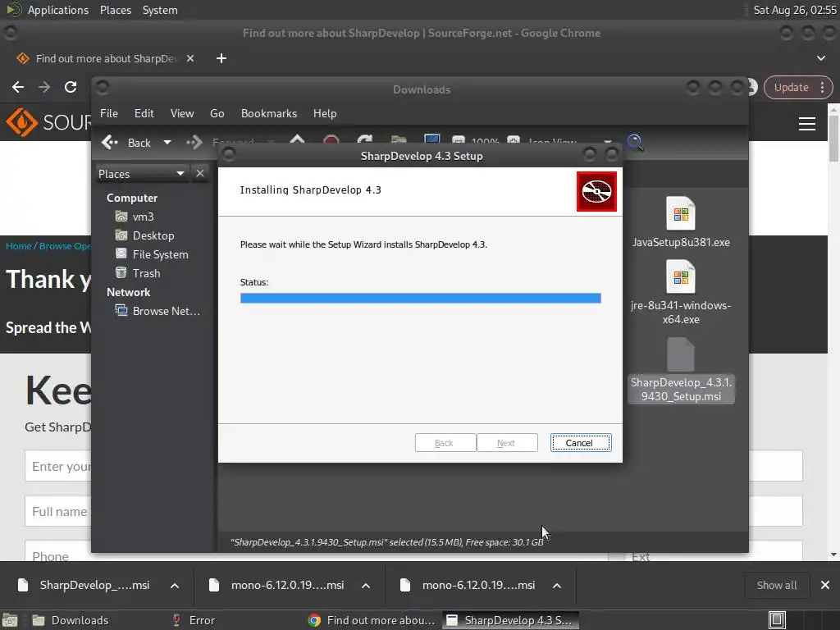Screen dimensions: 840x630
Task: Switch to SharpDevelop Setup in taskbar
Action: pyautogui.click(x=510, y=620)
